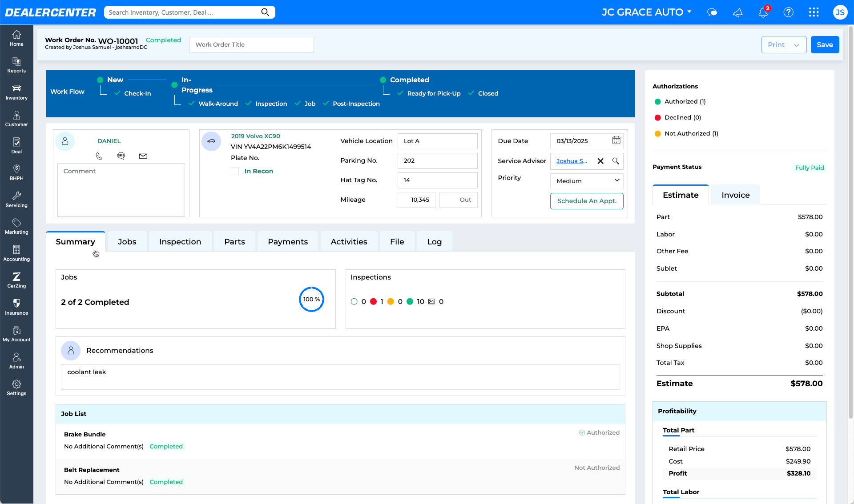This screenshot has height=504, width=854.
Task: Clear the Service Advisor selection
Action: (600, 161)
